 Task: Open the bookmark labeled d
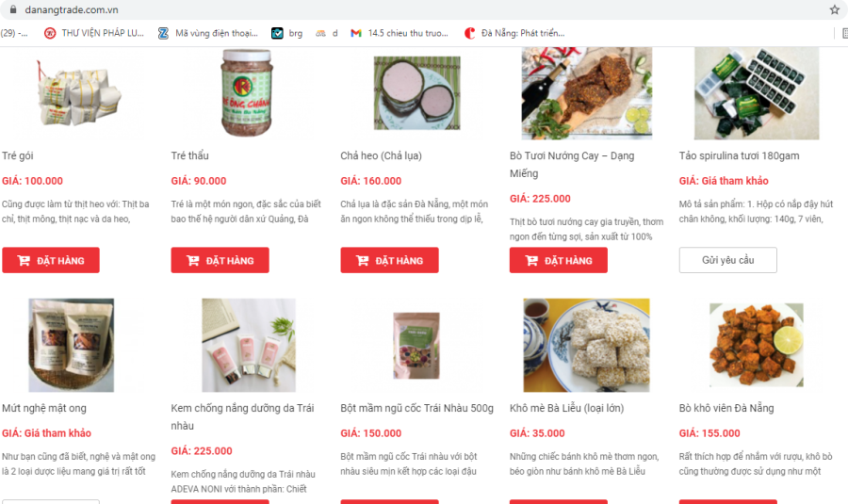point(327,33)
